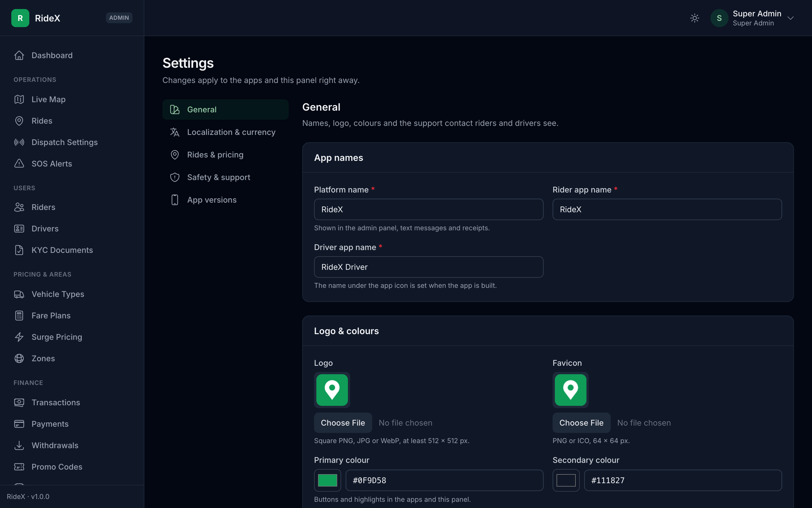Screen dimensions: 812x508
Task: Click the secondary colour hex #111827 field
Action: (683, 480)
